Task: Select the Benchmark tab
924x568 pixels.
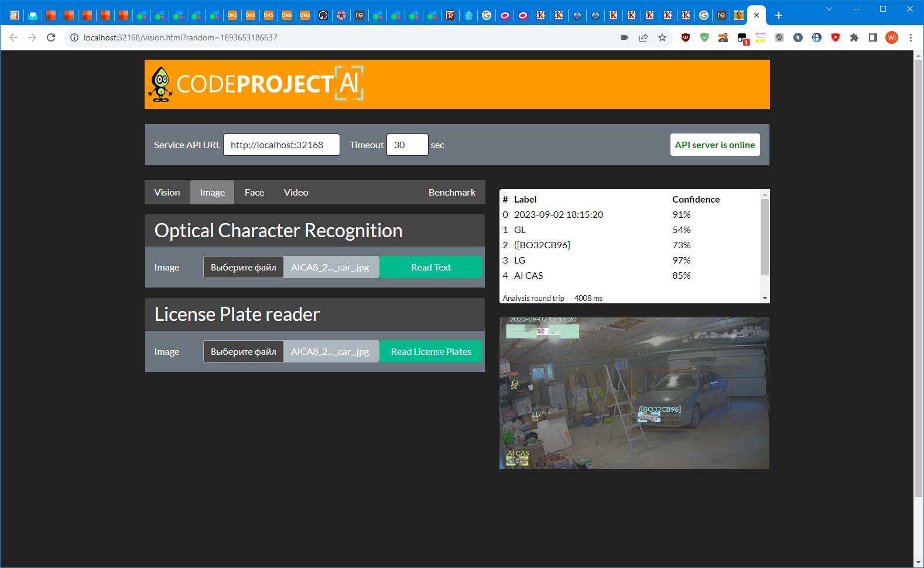Action: click(x=451, y=192)
